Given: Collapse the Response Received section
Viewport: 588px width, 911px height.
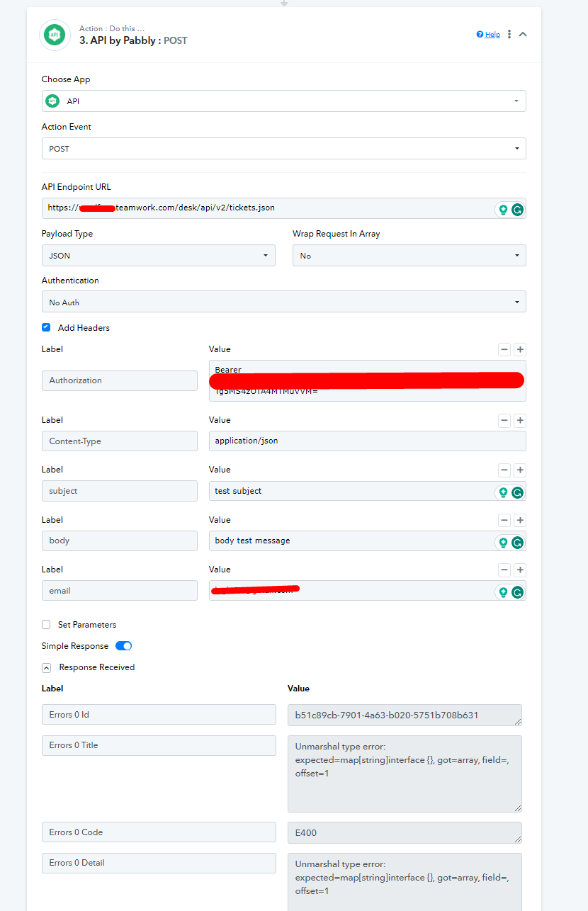Looking at the screenshot, I should coord(46,667).
